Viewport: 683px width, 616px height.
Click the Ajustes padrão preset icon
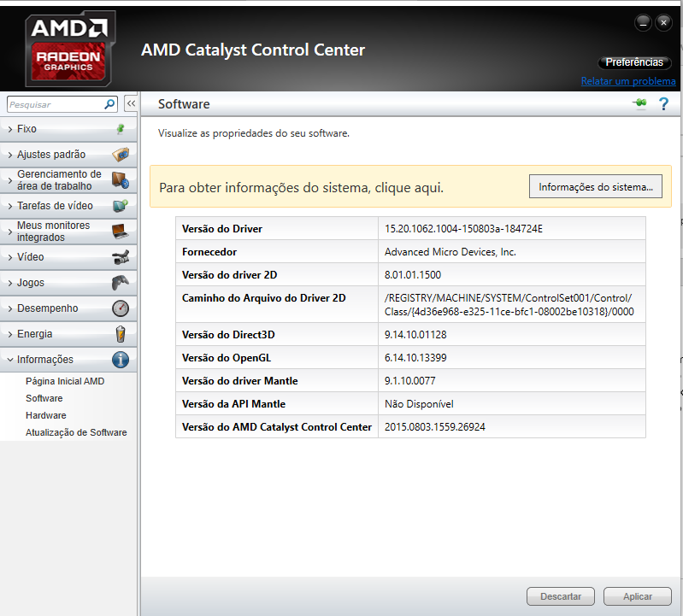(121, 155)
